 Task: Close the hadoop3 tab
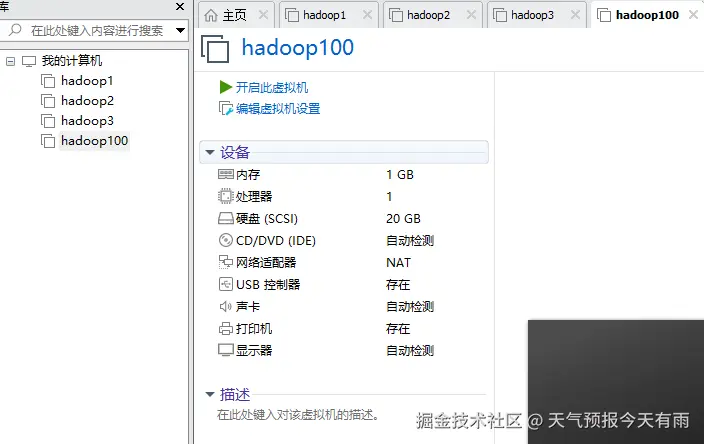coord(575,15)
